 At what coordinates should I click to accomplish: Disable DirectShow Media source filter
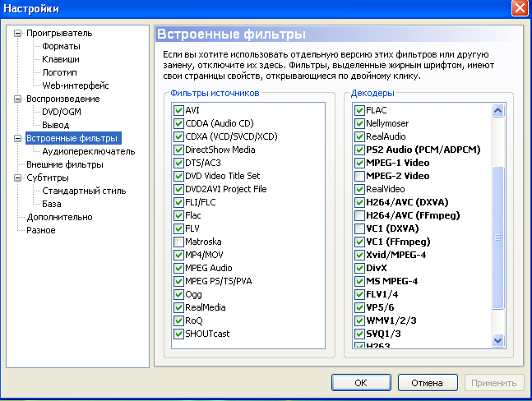point(178,150)
